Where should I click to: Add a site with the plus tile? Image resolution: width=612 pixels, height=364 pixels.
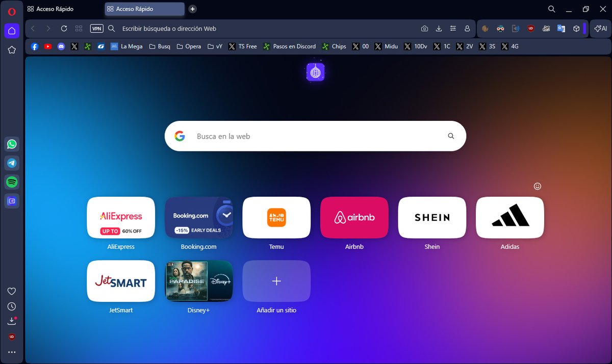(276, 281)
